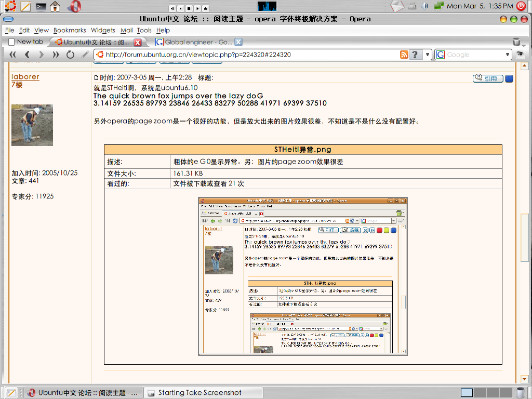The image size is (532, 399).
Task: Go forward one page
Action: tap(42, 55)
